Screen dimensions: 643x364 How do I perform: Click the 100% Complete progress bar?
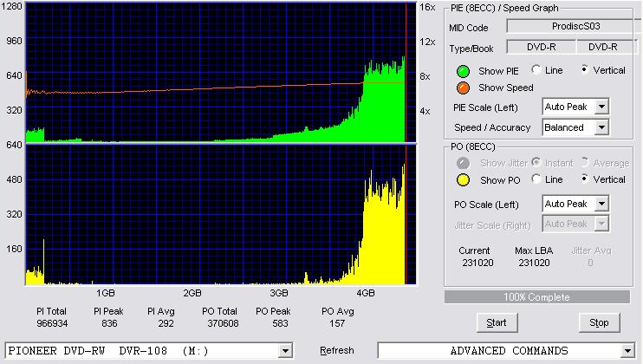tap(537, 297)
